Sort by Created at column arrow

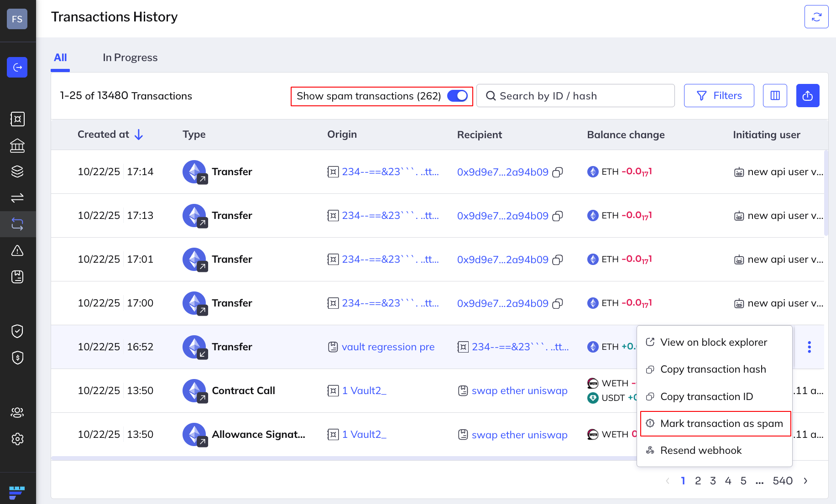pos(139,135)
